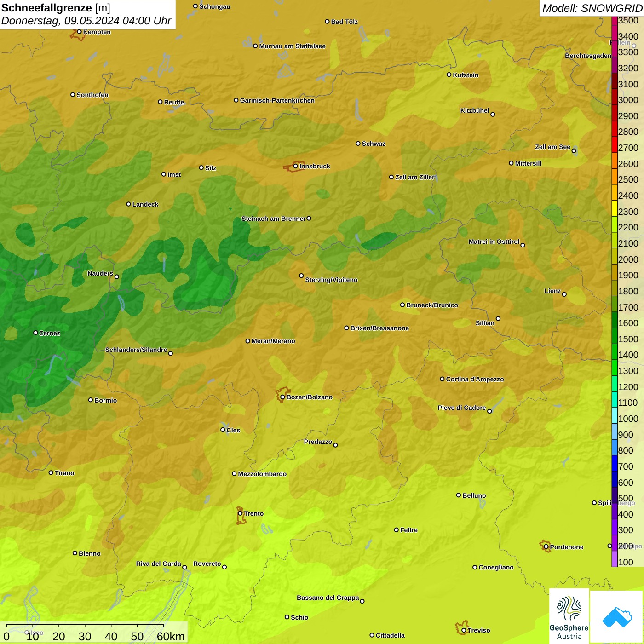Viewport: 644px width, 644px height.
Task: Click the Pordenone city marker
Action: click(546, 546)
